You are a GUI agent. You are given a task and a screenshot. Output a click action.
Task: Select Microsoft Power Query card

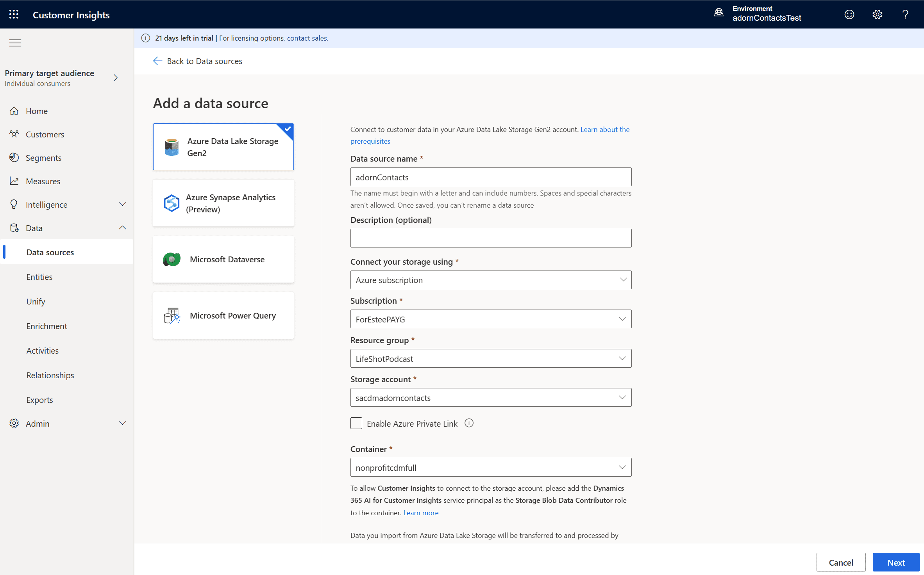(223, 315)
